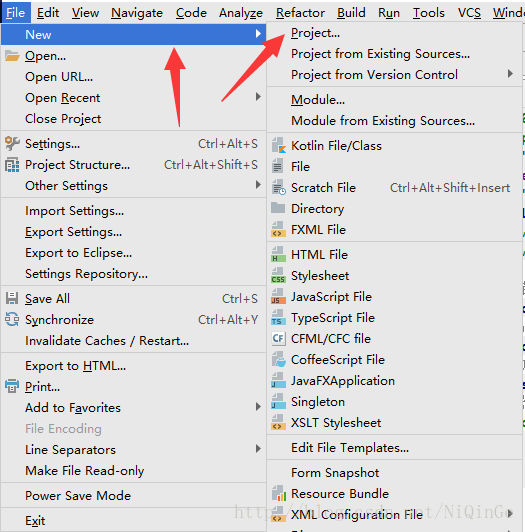
Task: Select Project... in the New submenu
Action: [315, 33]
